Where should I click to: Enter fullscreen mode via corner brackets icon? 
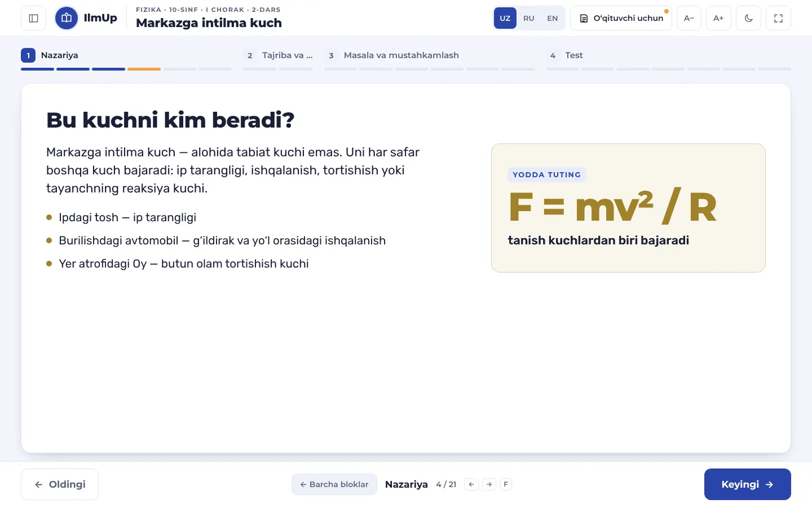[778, 18]
